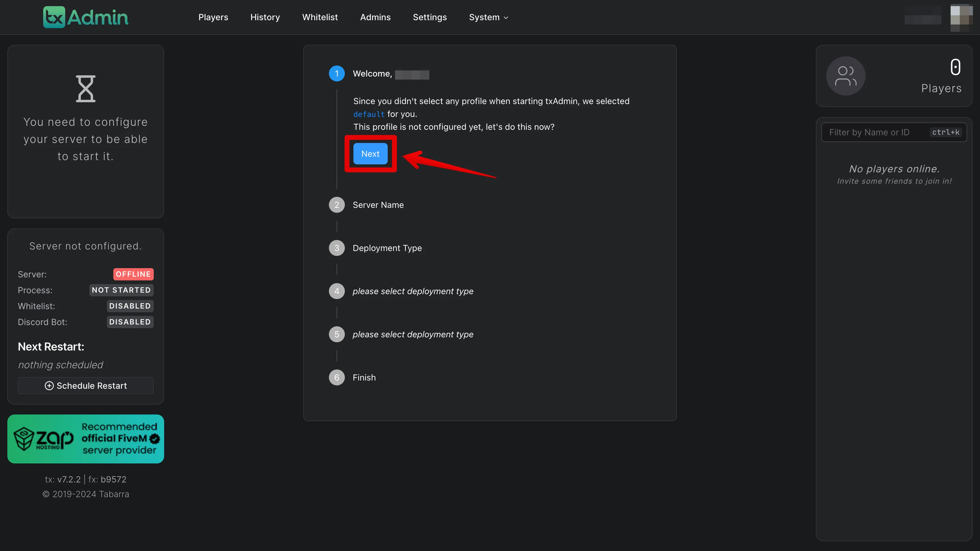
Task: Click the ZAP Hosting recommended provider icon
Action: (x=85, y=439)
